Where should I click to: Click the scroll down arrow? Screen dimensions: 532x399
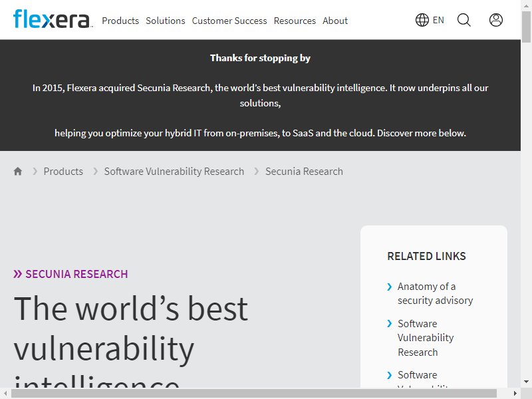coord(527,382)
